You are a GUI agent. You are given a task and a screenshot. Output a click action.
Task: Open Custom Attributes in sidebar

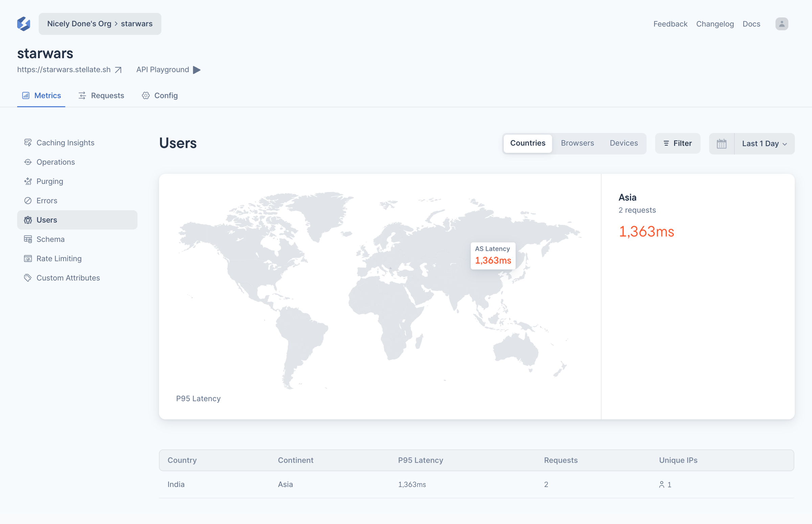click(x=77, y=278)
